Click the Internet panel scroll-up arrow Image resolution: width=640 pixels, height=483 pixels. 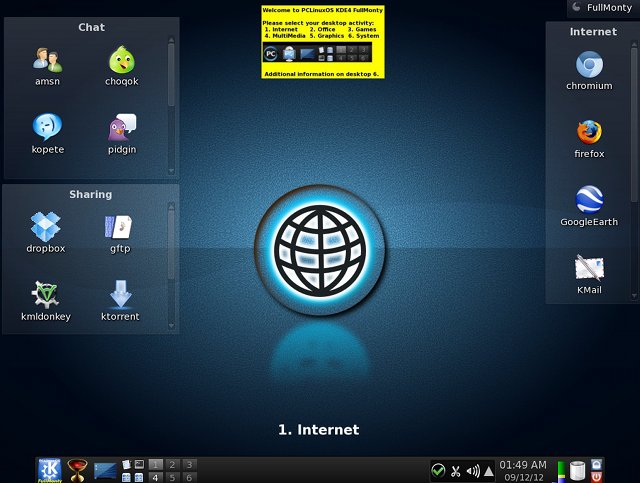tap(634, 44)
